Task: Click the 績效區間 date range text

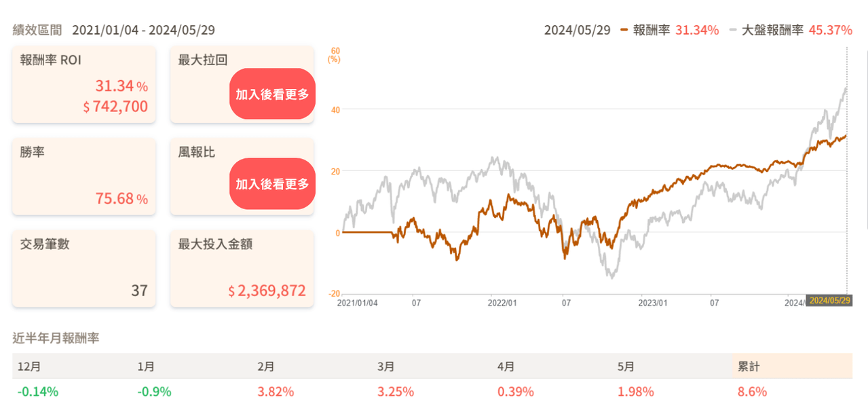Action: [x=144, y=31]
